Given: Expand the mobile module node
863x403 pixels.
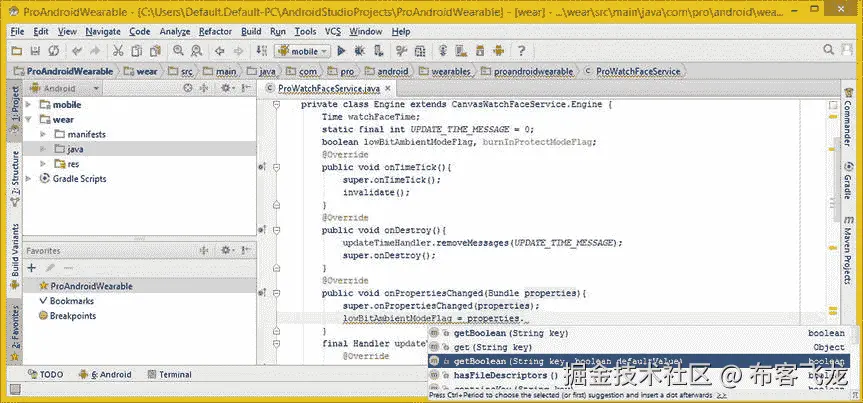Looking at the screenshot, I should [x=29, y=105].
